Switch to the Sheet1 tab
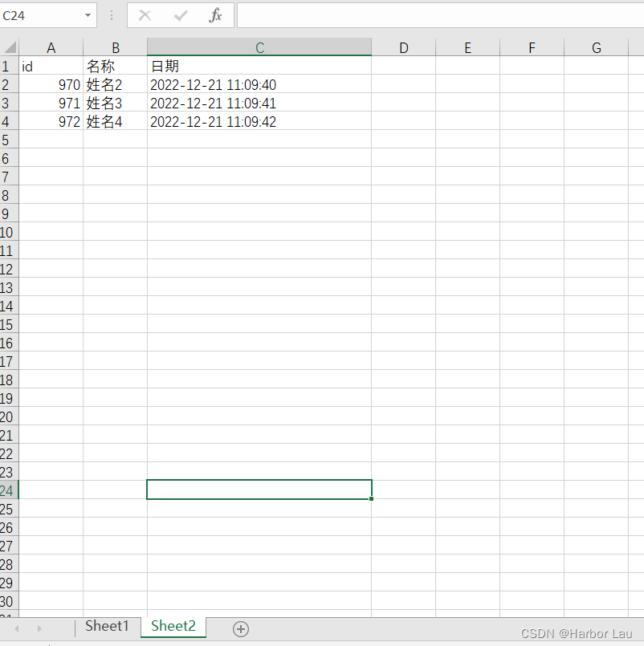 click(107, 626)
